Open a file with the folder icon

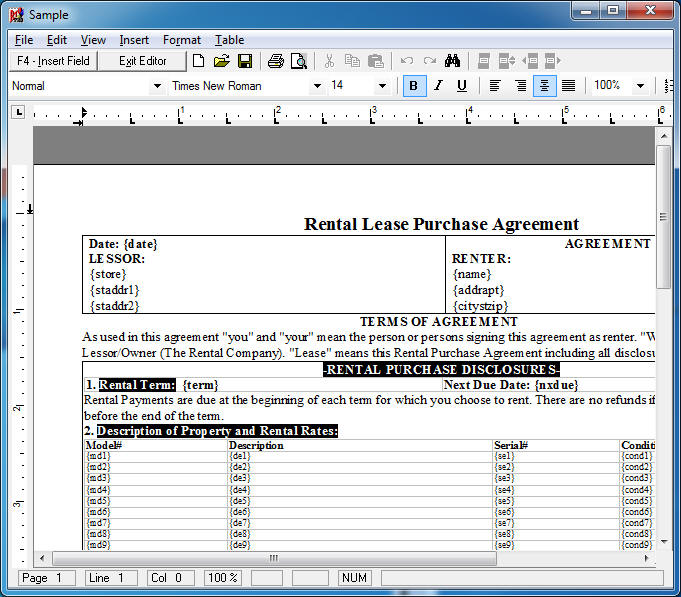[x=221, y=61]
